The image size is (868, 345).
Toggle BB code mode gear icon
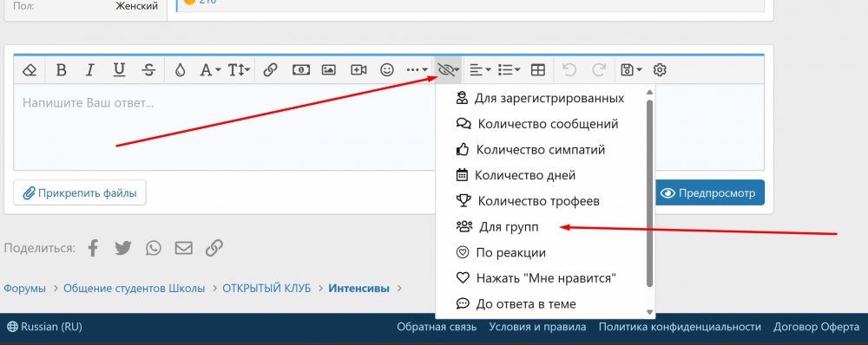click(660, 70)
